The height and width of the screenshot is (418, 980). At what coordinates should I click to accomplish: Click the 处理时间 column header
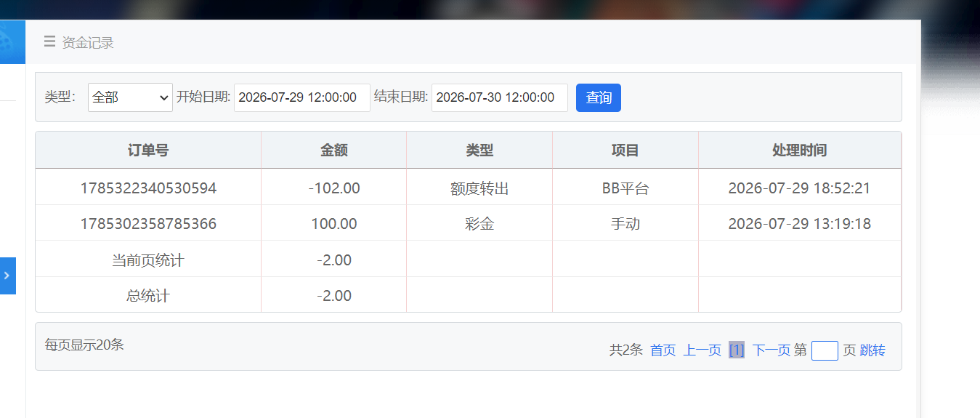pyautogui.click(x=799, y=150)
